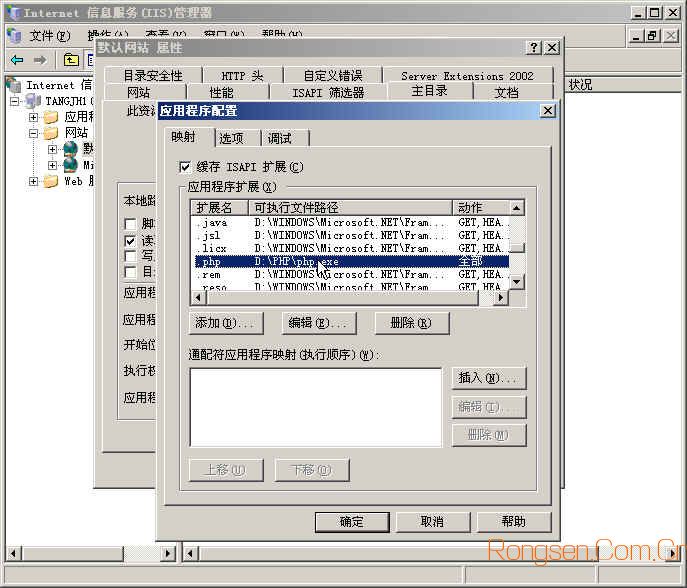
Task: Click the up-one-level folder toolbar icon
Action: 71,60
